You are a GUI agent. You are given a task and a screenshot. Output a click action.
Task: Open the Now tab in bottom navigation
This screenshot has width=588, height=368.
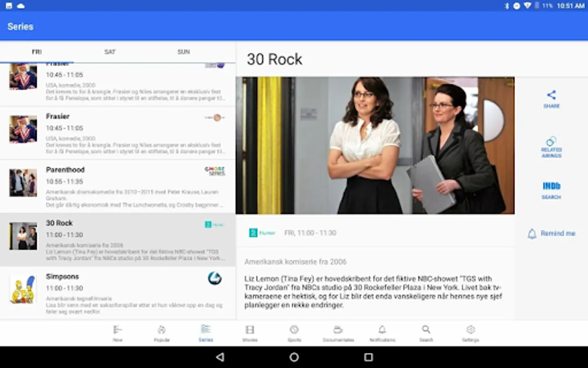tap(118, 333)
